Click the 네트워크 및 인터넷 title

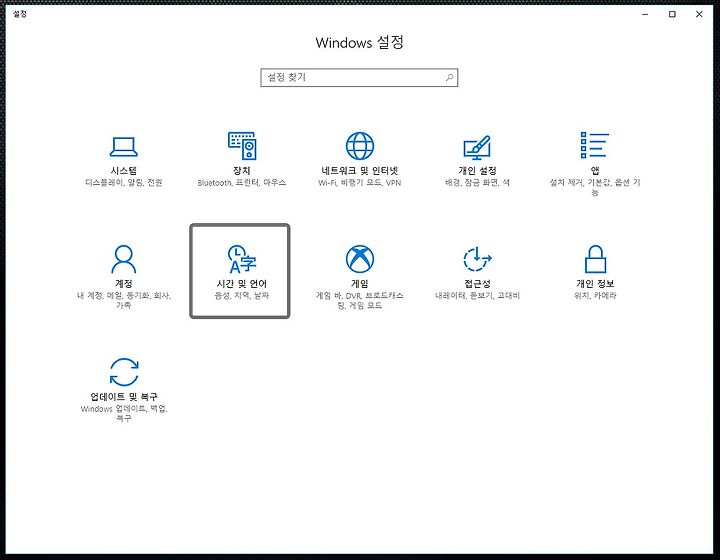tap(360, 171)
